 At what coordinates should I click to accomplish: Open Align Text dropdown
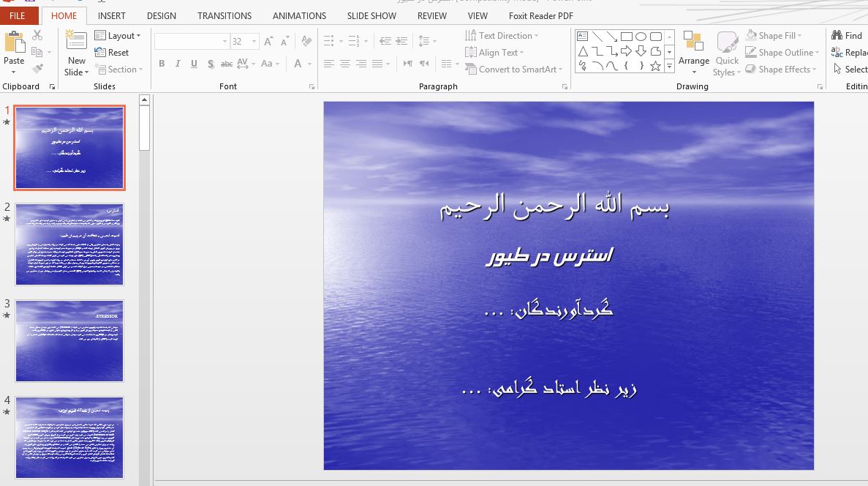(x=494, y=53)
